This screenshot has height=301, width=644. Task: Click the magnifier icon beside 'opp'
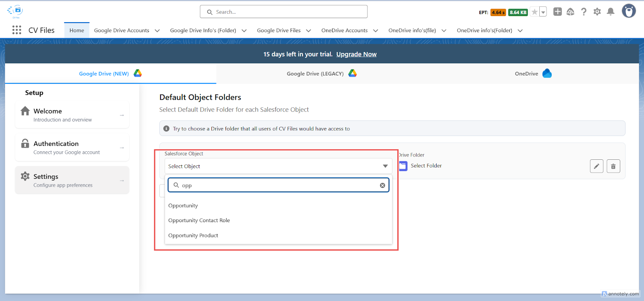[x=176, y=185]
